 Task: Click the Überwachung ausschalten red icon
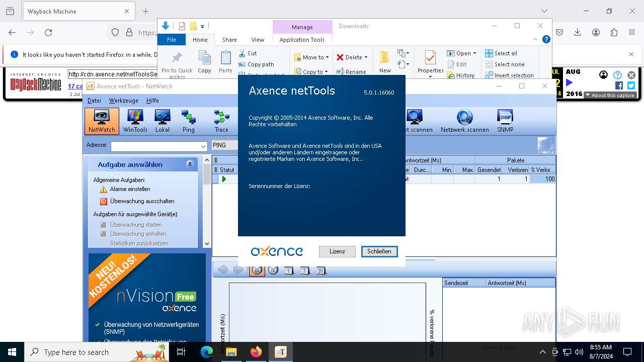click(x=103, y=201)
